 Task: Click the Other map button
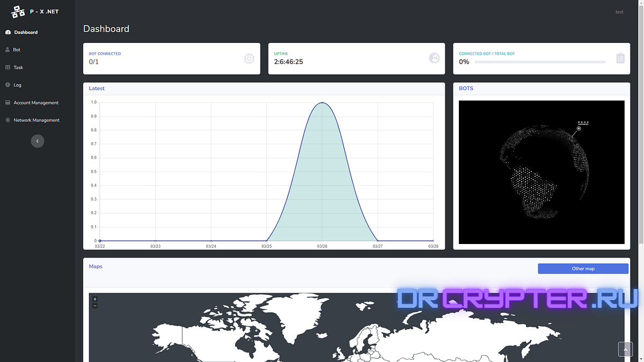pos(583,268)
